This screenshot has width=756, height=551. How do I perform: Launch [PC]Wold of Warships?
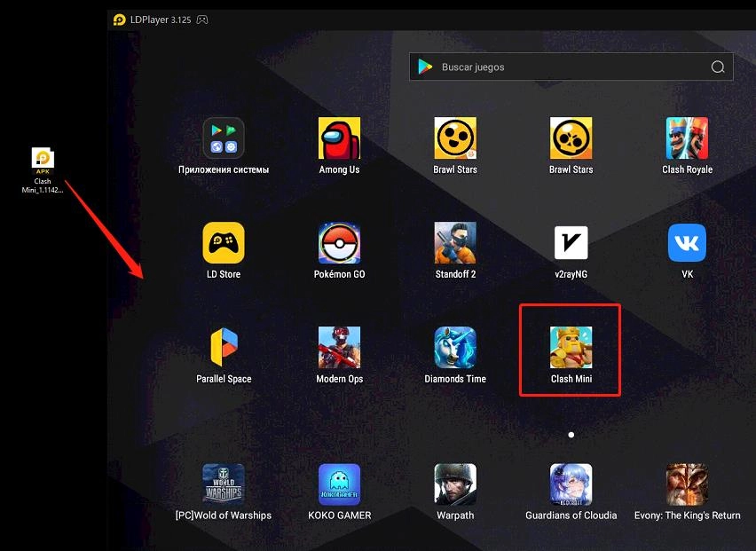click(224, 484)
